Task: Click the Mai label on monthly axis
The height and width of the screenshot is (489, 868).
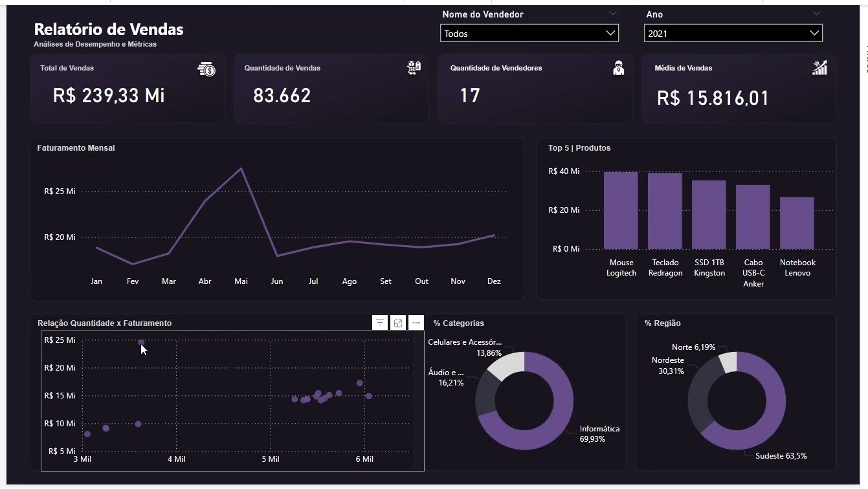Action: (x=241, y=281)
